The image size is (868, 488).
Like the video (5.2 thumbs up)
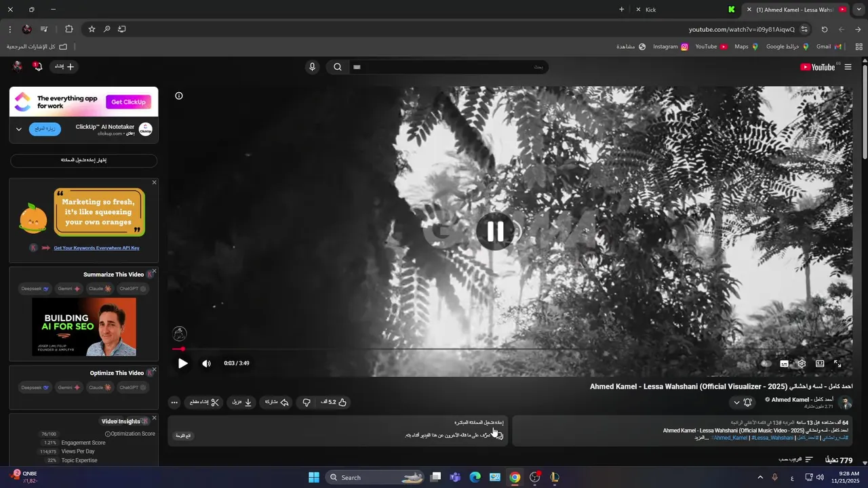tap(334, 402)
